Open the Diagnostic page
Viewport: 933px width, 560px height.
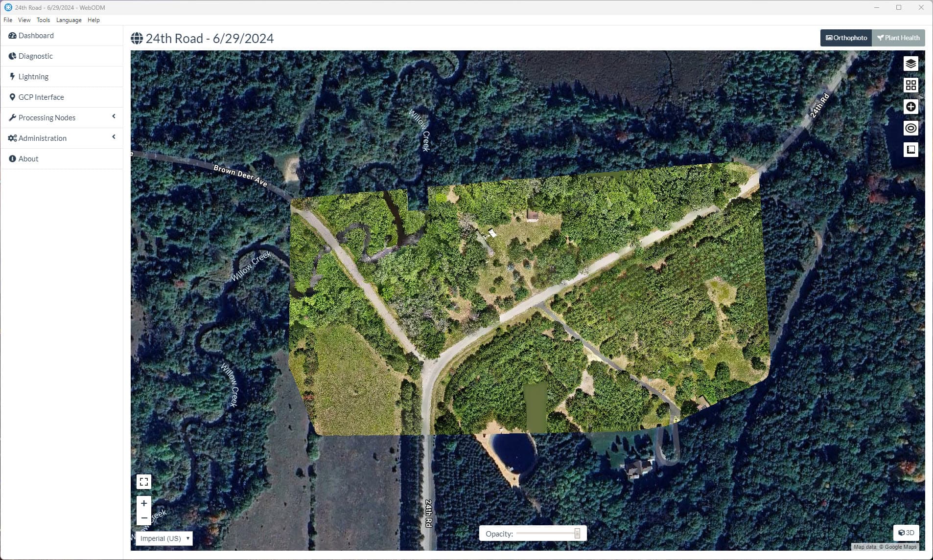tap(35, 56)
